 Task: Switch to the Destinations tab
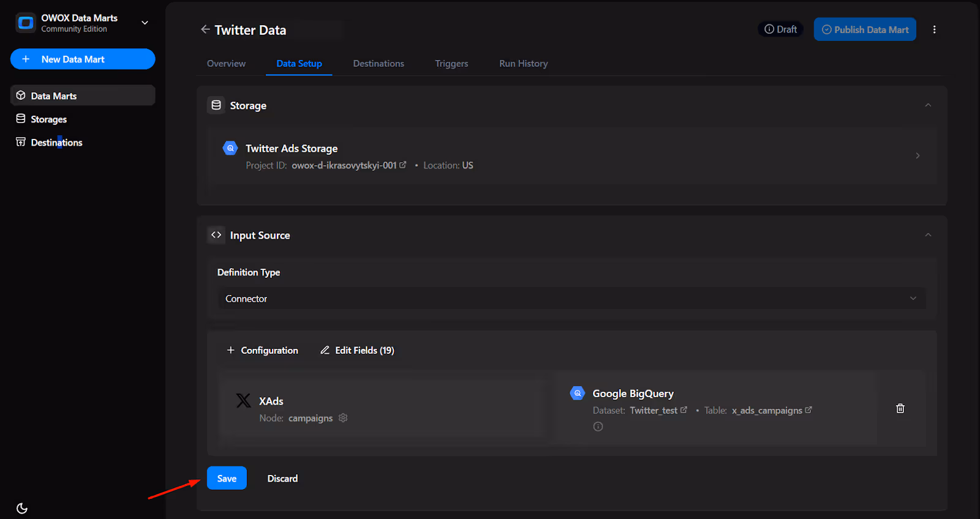379,64
